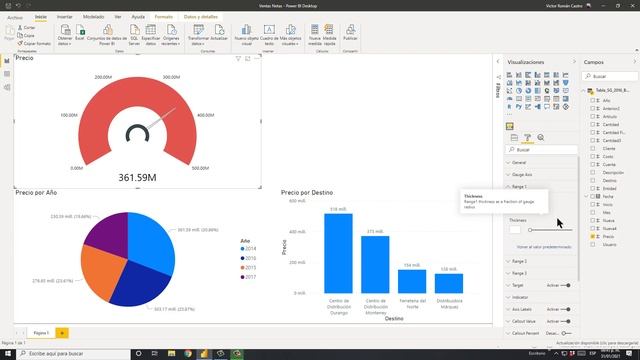Open the Ayuda ribbon tab

pos(138,17)
